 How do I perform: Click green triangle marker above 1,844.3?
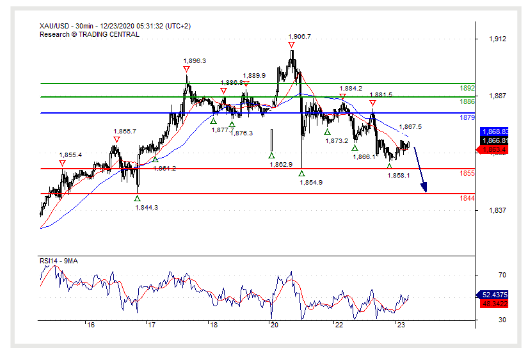click(x=137, y=199)
